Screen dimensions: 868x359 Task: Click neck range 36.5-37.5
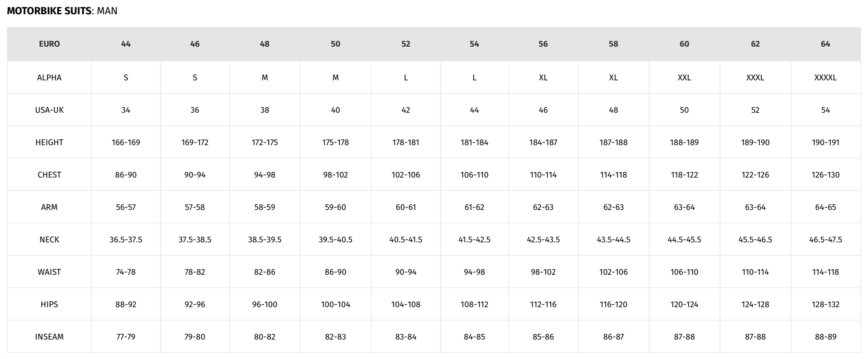point(126,239)
